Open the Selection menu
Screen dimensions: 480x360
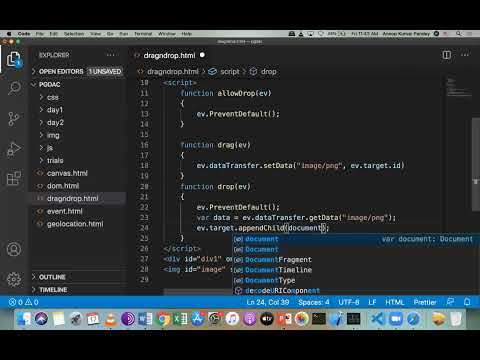74,34
